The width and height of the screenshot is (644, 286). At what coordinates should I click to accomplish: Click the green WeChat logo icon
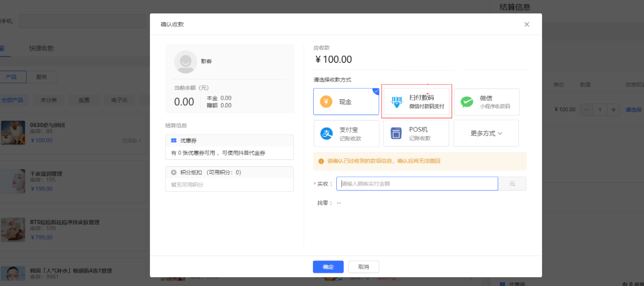click(467, 102)
